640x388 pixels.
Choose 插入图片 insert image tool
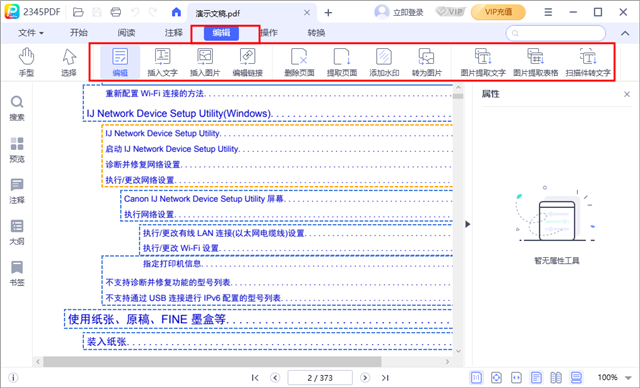(x=205, y=62)
